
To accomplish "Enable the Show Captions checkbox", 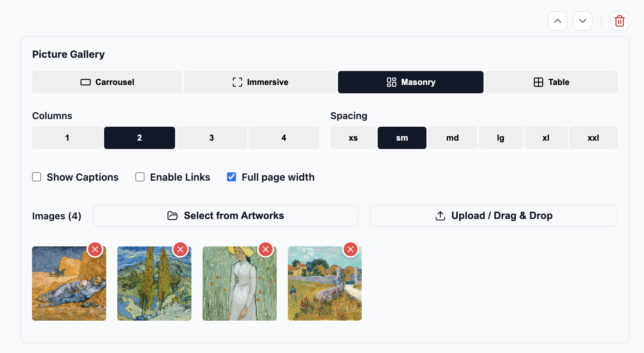I will (37, 177).
